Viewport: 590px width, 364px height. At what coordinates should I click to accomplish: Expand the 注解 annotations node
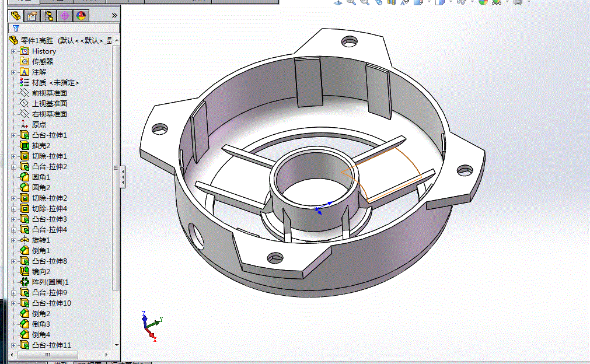coord(14,72)
